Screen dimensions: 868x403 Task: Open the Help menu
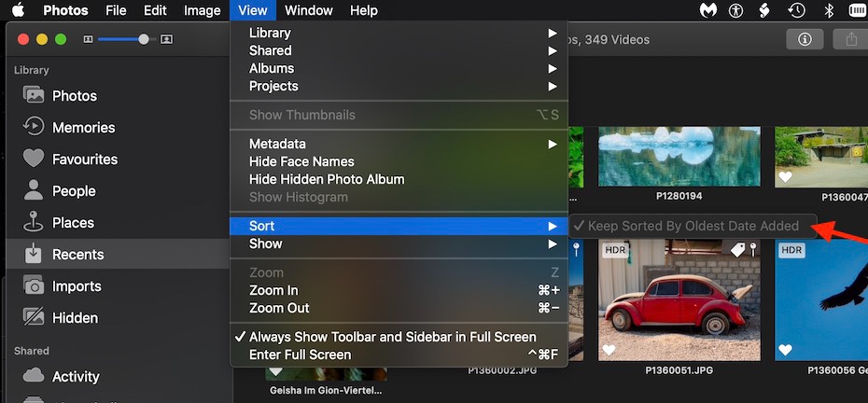point(364,10)
